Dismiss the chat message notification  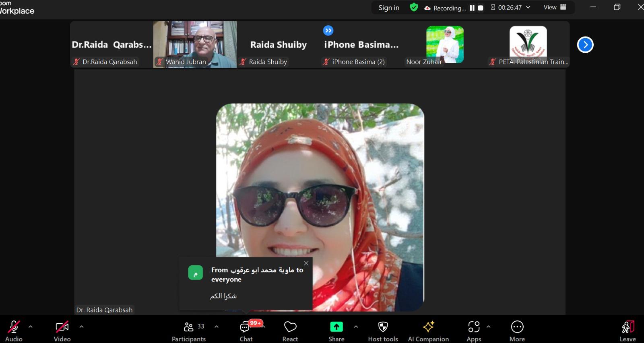pos(306,263)
